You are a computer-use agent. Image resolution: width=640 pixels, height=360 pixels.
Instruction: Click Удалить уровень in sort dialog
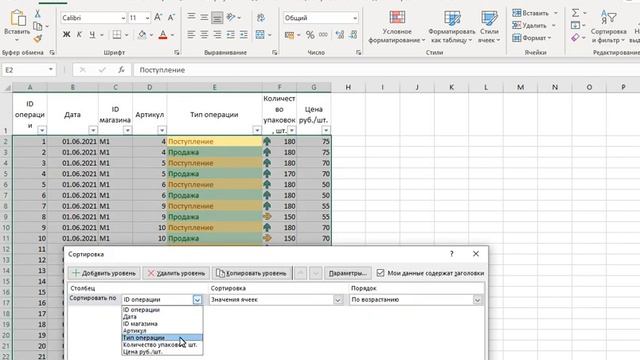tap(176, 273)
